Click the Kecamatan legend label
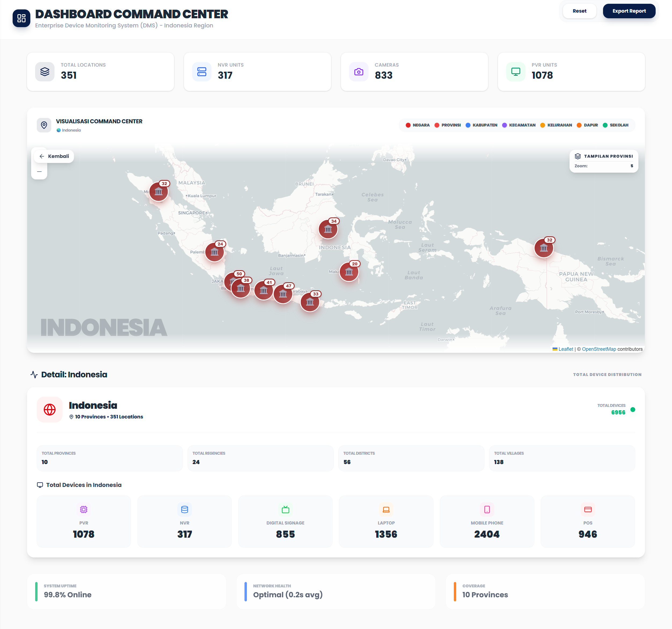The height and width of the screenshot is (629, 672). point(522,125)
